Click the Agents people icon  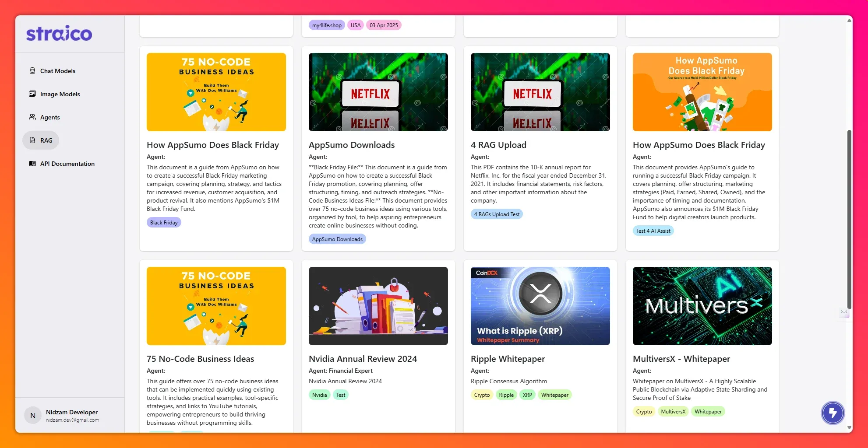[x=32, y=117]
